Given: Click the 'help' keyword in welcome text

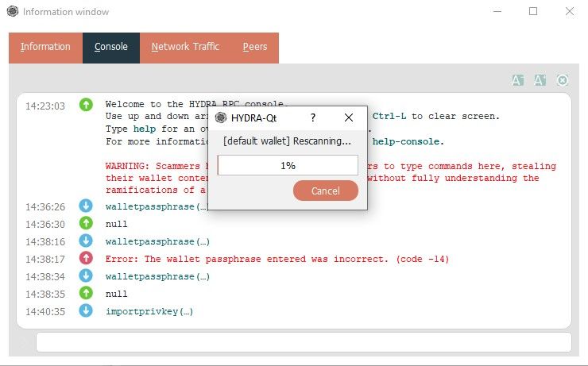Looking at the screenshot, I should pyautogui.click(x=145, y=129).
